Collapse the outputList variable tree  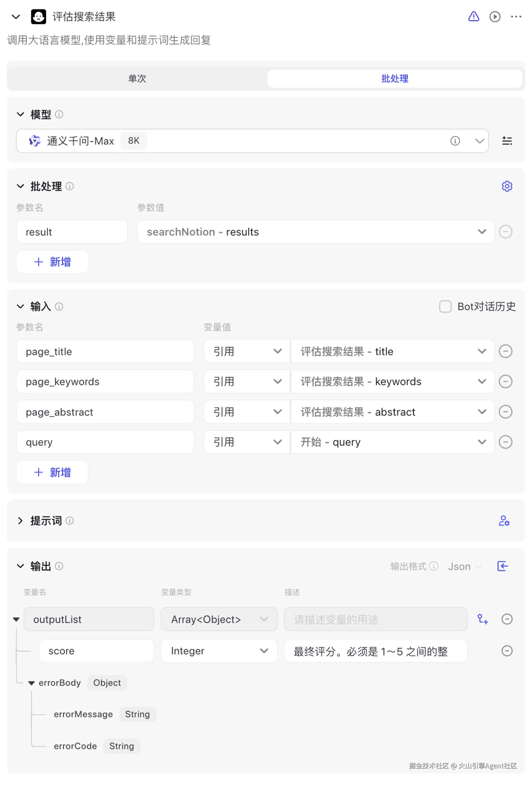click(16, 619)
